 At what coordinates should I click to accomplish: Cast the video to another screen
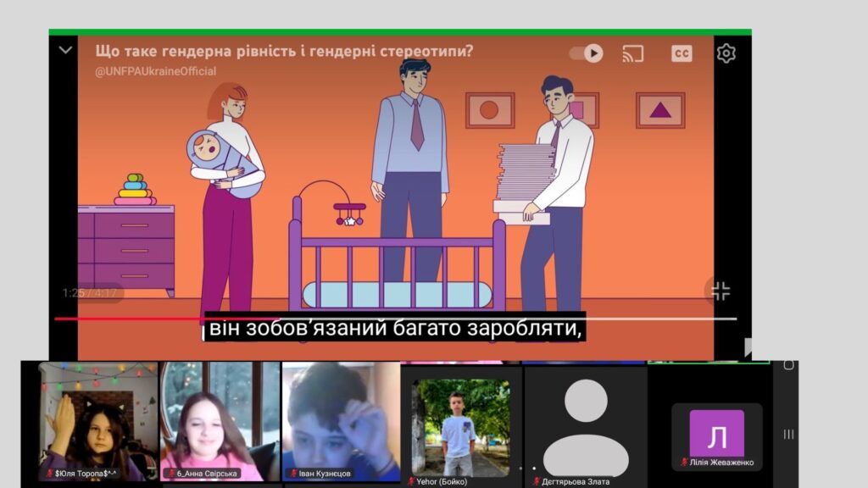(x=632, y=53)
